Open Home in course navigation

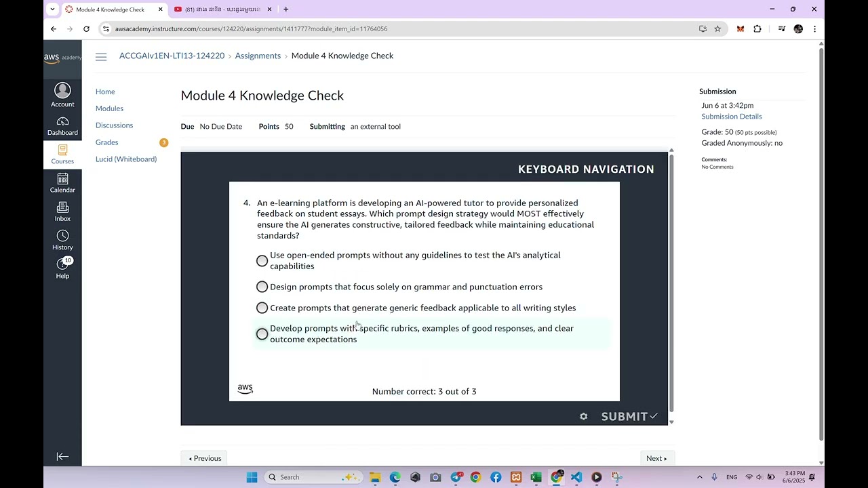coord(105,91)
